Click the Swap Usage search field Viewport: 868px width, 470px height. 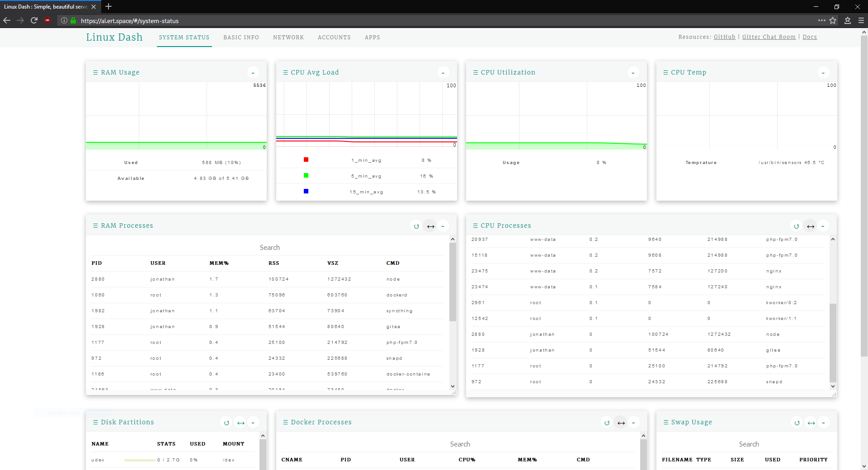click(x=749, y=444)
